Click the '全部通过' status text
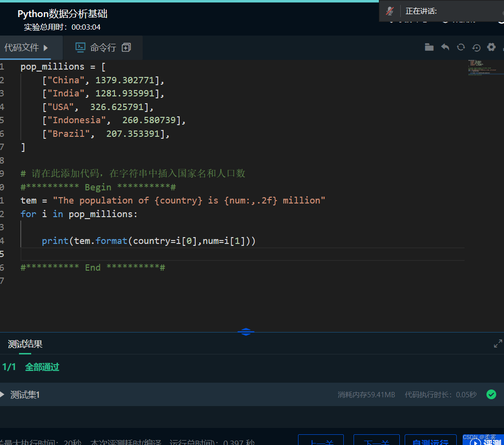The image size is (504, 445). [x=42, y=367]
